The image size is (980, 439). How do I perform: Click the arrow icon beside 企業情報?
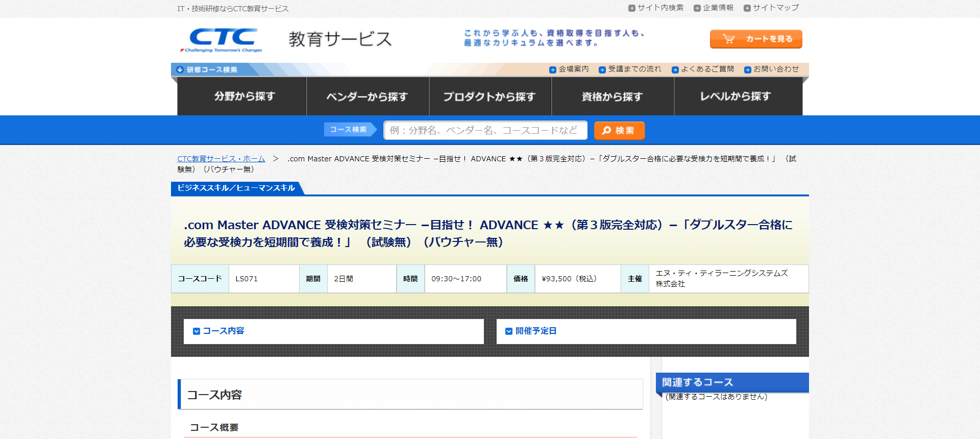(x=697, y=8)
